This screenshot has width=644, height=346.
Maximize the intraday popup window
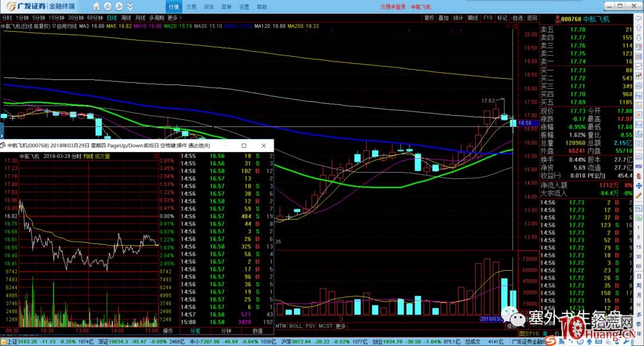click(244, 146)
